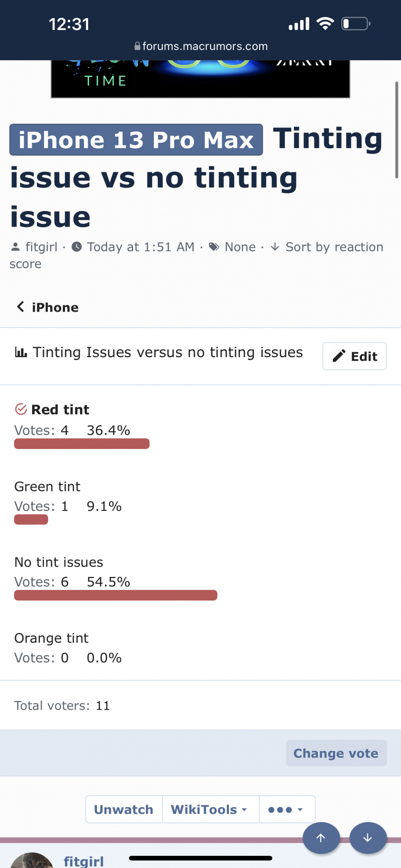This screenshot has height=868, width=401.
Task: Tap the back chevron beside iPhone
Action: click(x=20, y=307)
